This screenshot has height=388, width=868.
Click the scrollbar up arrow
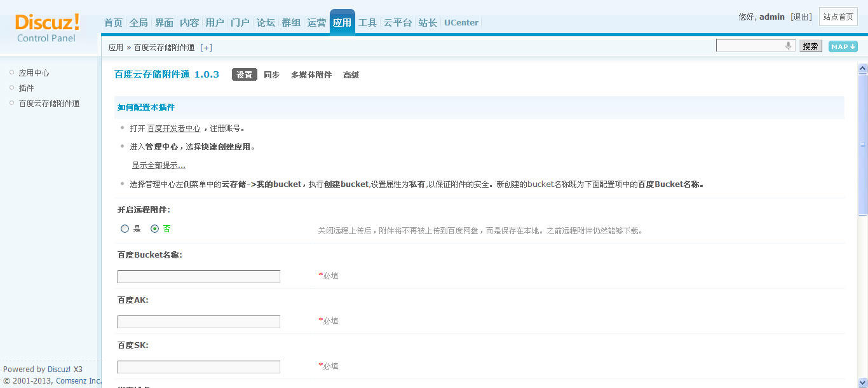coord(862,68)
